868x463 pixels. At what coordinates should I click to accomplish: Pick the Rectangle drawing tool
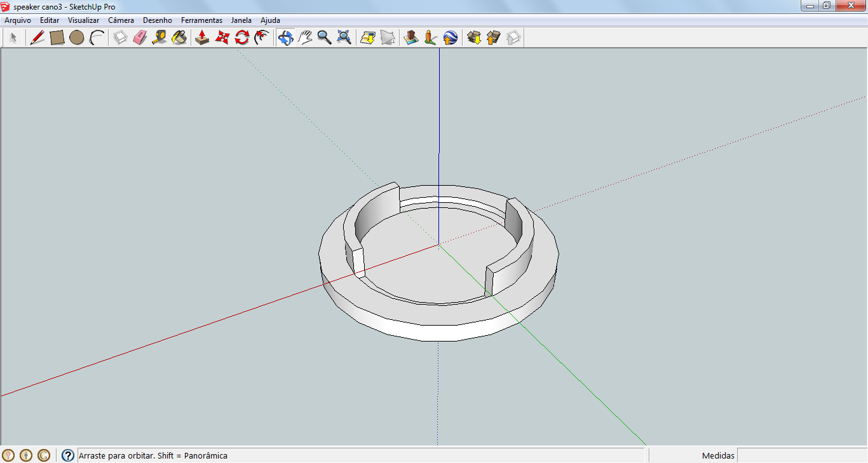(57, 38)
